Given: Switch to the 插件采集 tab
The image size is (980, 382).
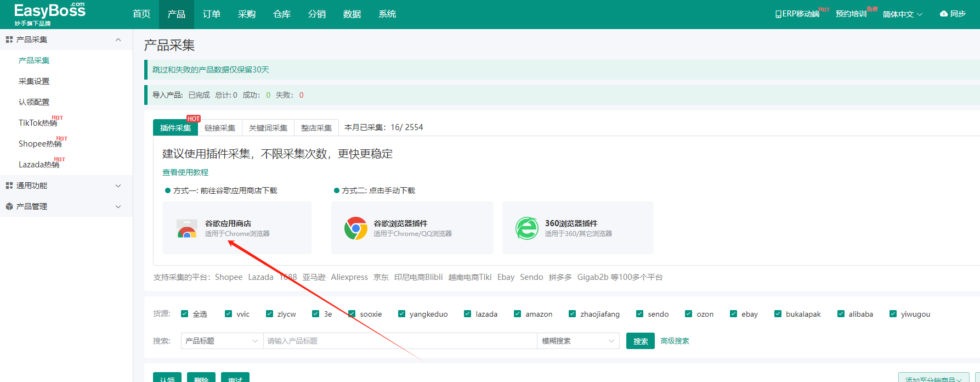Looking at the screenshot, I should (175, 128).
